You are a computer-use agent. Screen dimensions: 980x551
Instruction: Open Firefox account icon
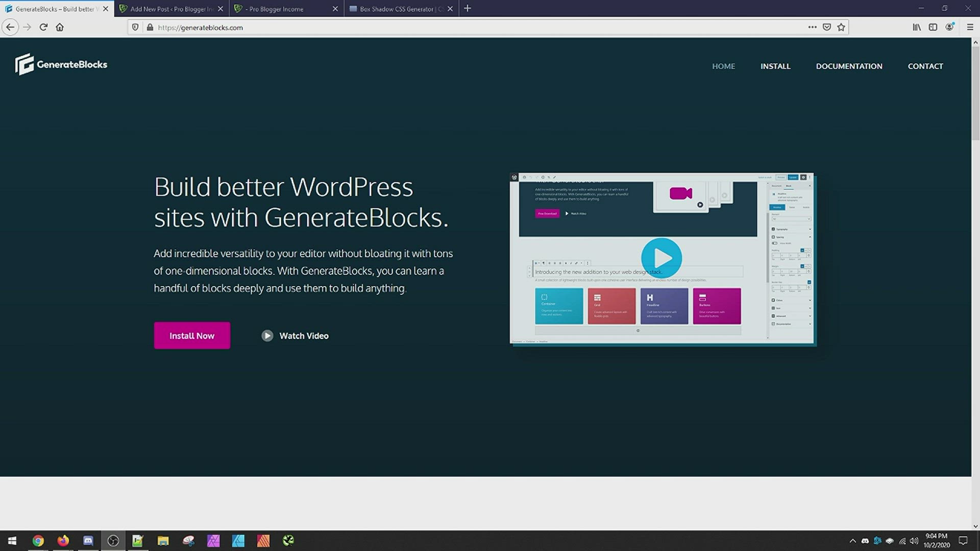tap(949, 27)
